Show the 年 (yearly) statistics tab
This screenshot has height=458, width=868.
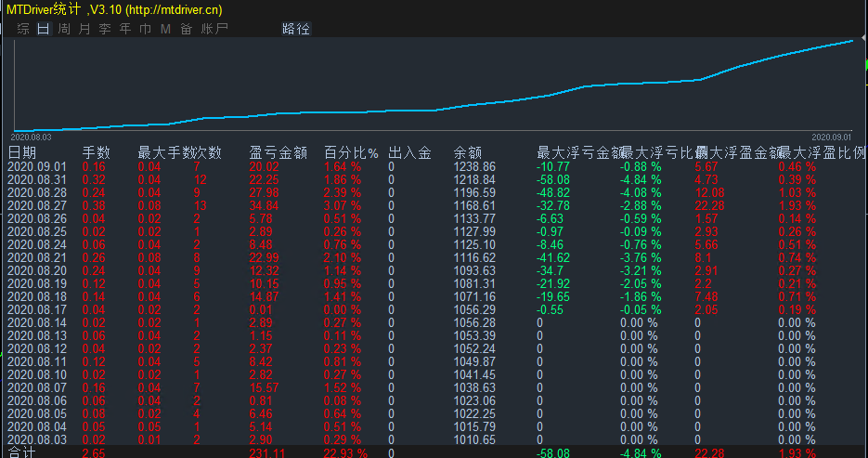pos(125,29)
